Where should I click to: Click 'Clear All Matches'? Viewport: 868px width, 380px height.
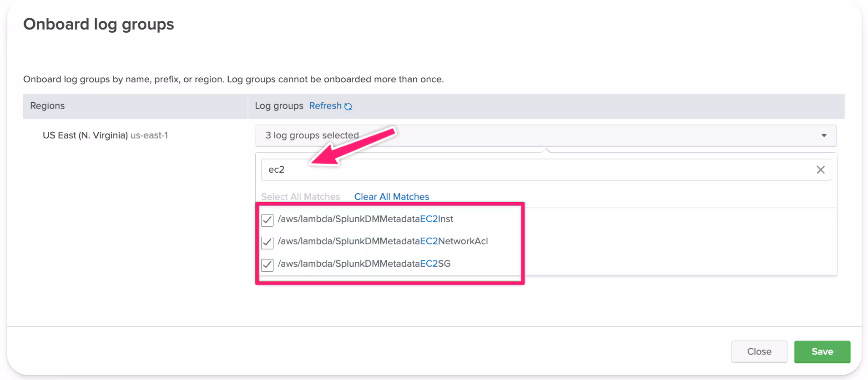point(391,197)
